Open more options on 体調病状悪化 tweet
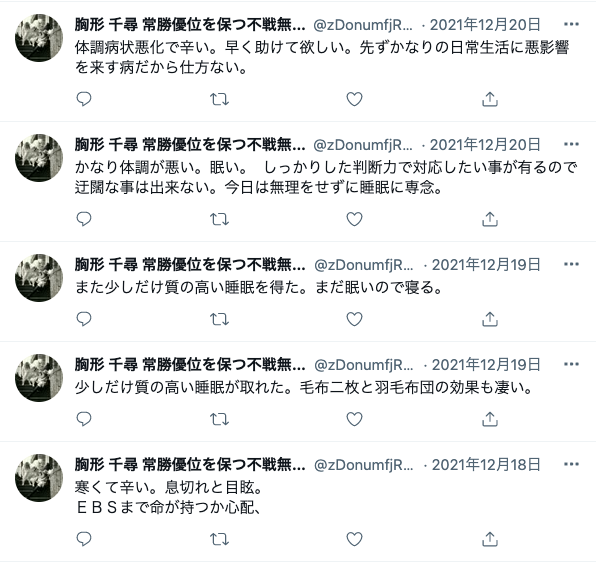596x563 pixels. click(571, 25)
